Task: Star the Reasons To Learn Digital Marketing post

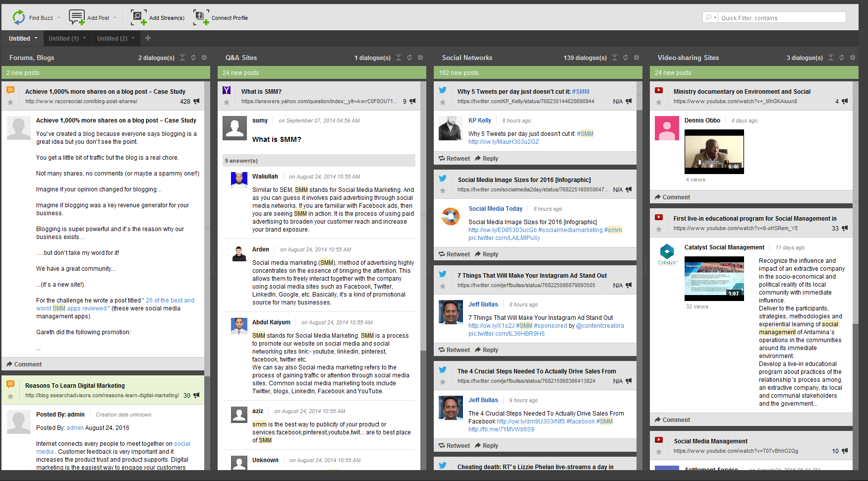Action: (10, 396)
